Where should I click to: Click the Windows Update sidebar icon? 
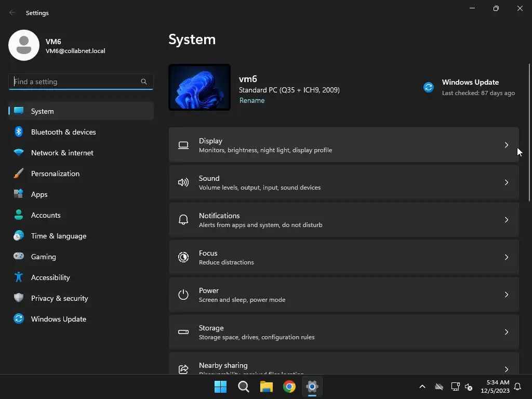pos(19,318)
